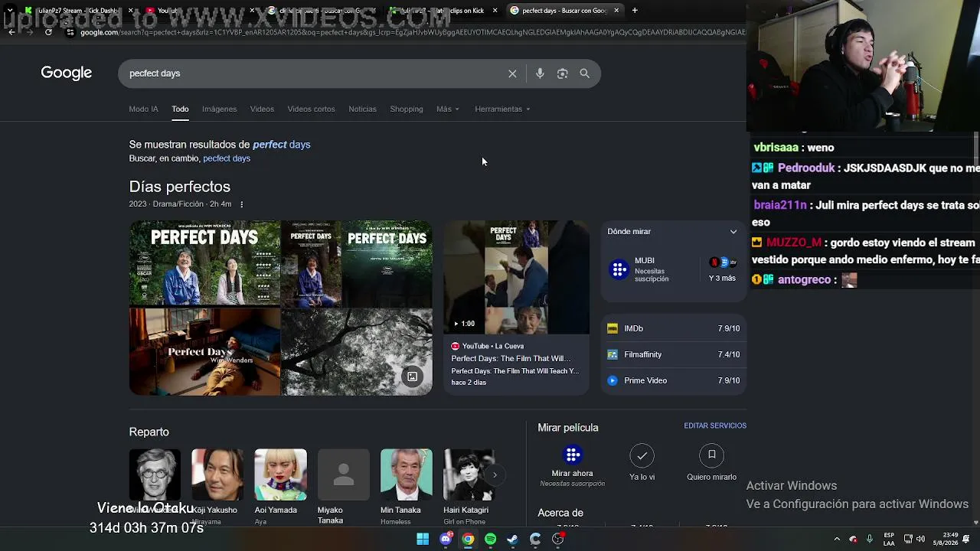The height and width of the screenshot is (551, 980).
Task: Open the YouTube video 'Perfect Days: The Film That Will...'
Action: pos(511,358)
